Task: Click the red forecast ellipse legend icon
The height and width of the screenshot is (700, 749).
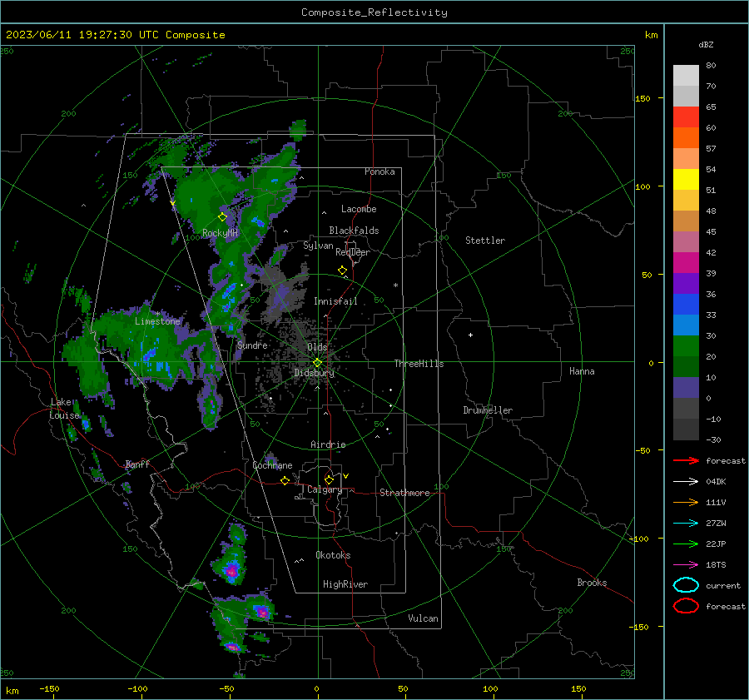Action: click(x=686, y=606)
